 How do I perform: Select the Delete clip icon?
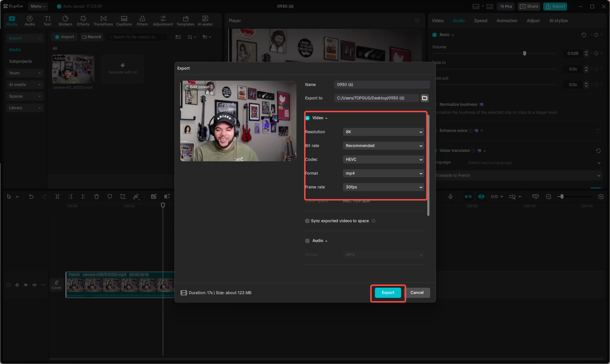(x=97, y=196)
